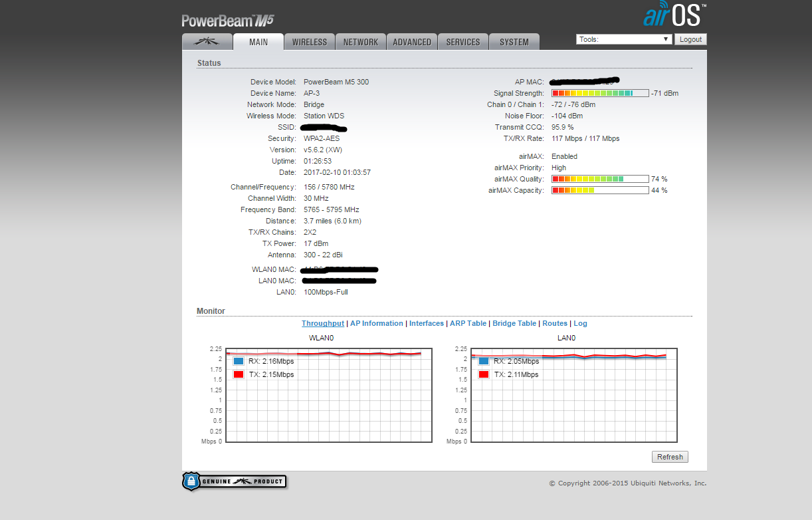Select LAN0 RX: 2.05Mbps reading

[x=516, y=361]
